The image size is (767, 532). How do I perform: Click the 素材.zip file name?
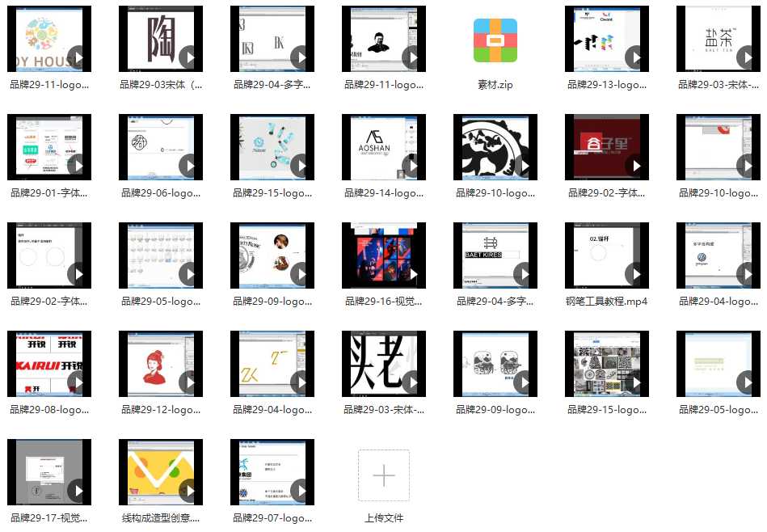pos(495,84)
